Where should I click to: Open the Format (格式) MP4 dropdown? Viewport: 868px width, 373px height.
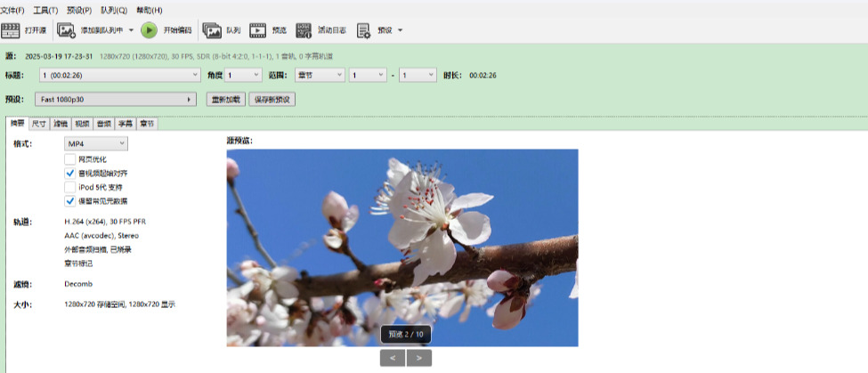[x=96, y=144]
